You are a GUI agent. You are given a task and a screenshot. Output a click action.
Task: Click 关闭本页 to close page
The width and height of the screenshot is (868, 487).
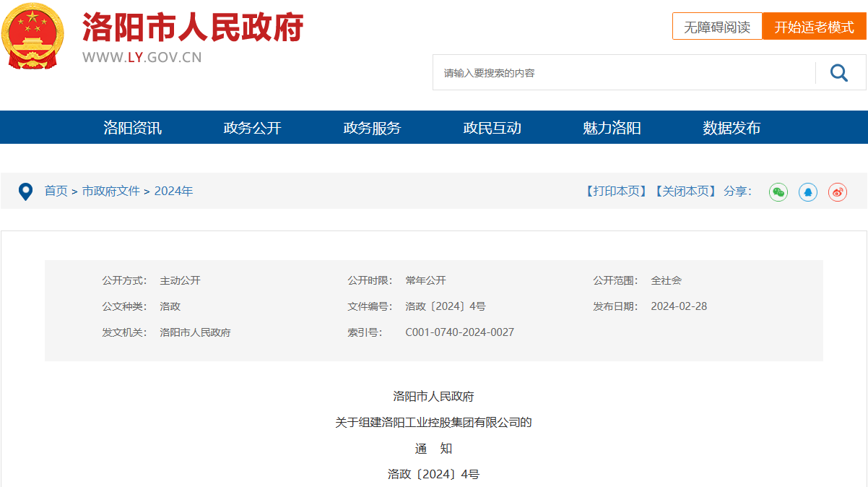point(685,191)
